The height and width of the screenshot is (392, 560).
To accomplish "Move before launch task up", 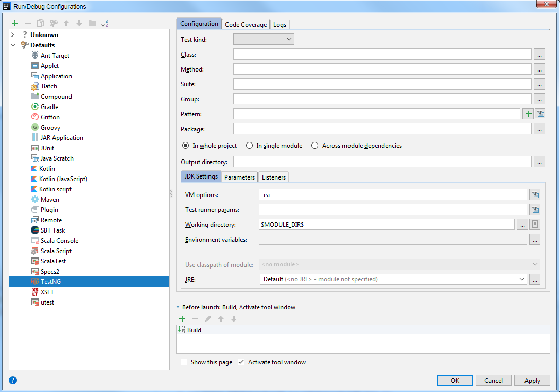I will click(x=221, y=319).
